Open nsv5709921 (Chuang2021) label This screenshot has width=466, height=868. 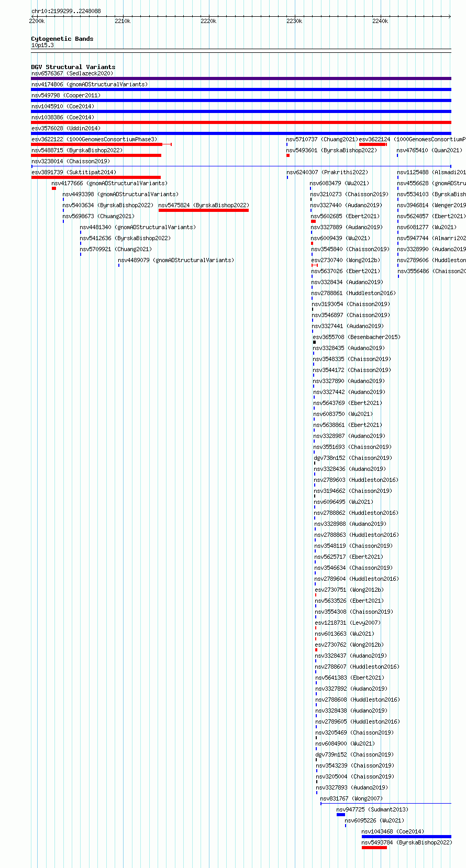116,249
